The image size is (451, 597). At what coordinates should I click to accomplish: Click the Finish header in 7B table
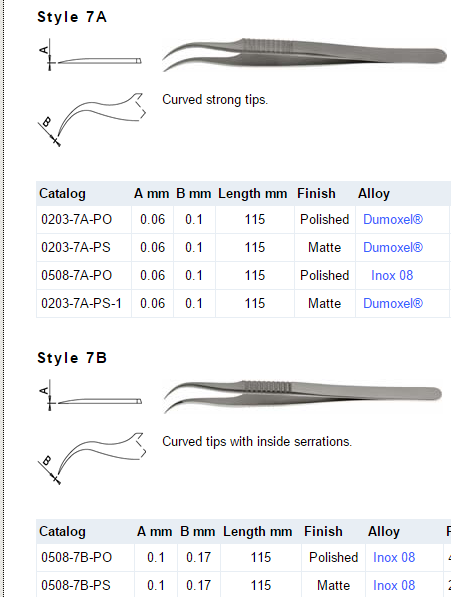323,532
